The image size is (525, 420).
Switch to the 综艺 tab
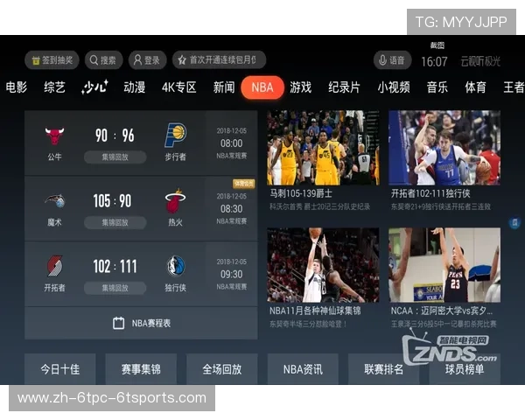click(54, 87)
